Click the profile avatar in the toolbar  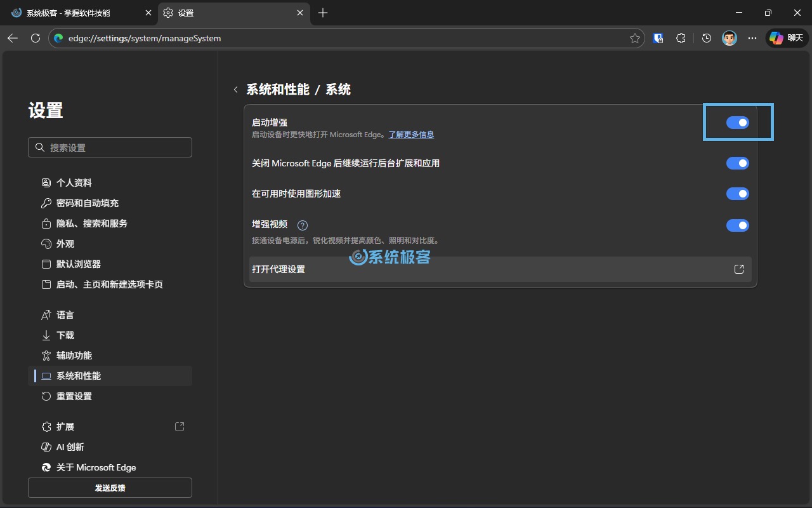click(x=729, y=38)
